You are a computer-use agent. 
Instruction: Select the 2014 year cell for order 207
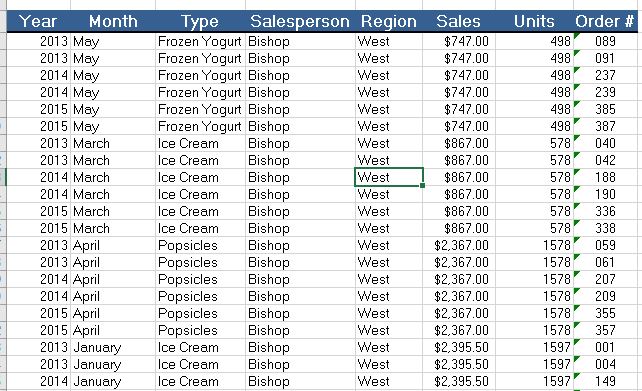coord(38,279)
